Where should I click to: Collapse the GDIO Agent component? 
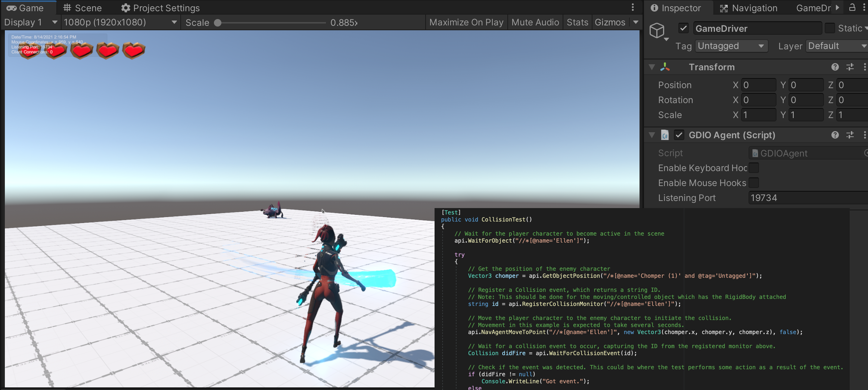(652, 135)
